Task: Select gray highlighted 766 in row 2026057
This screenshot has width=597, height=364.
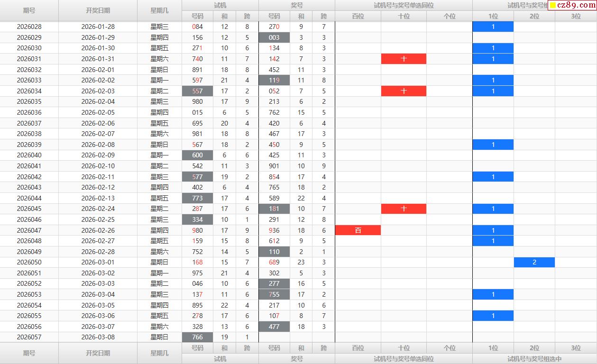Action: pyautogui.click(x=197, y=337)
